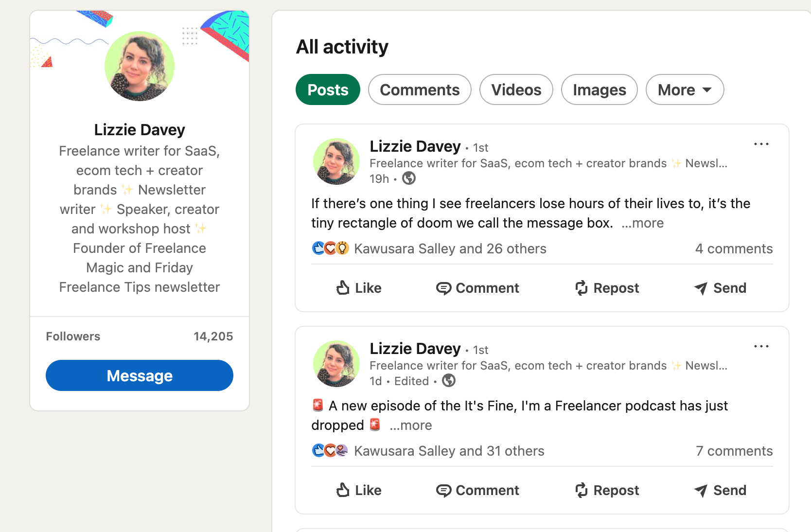This screenshot has width=811, height=532.
Task: Expand message box post with ...more
Action: click(x=643, y=223)
